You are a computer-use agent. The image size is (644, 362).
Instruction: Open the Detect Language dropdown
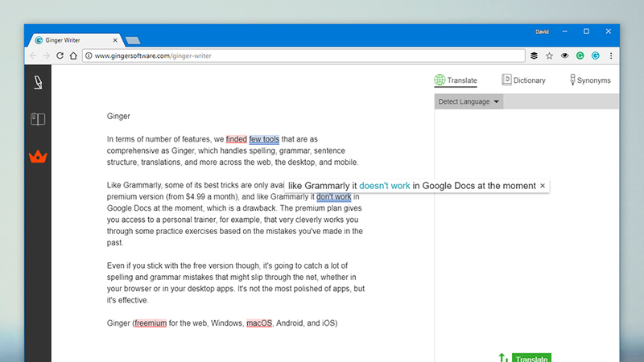click(x=469, y=101)
